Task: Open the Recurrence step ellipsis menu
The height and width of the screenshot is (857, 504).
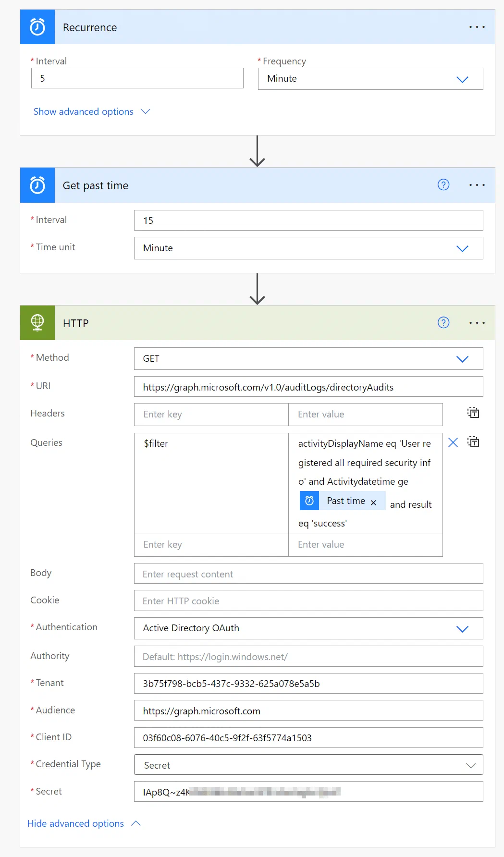Action: click(x=477, y=27)
